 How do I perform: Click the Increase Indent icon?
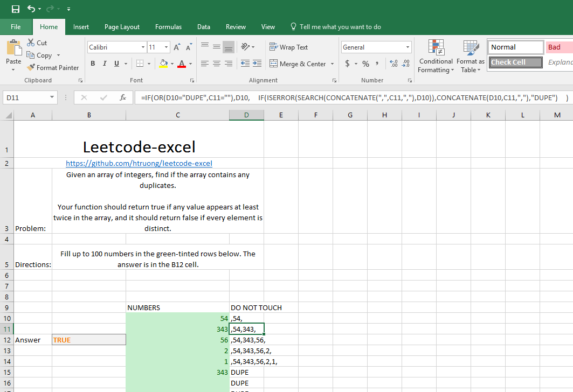[257, 64]
